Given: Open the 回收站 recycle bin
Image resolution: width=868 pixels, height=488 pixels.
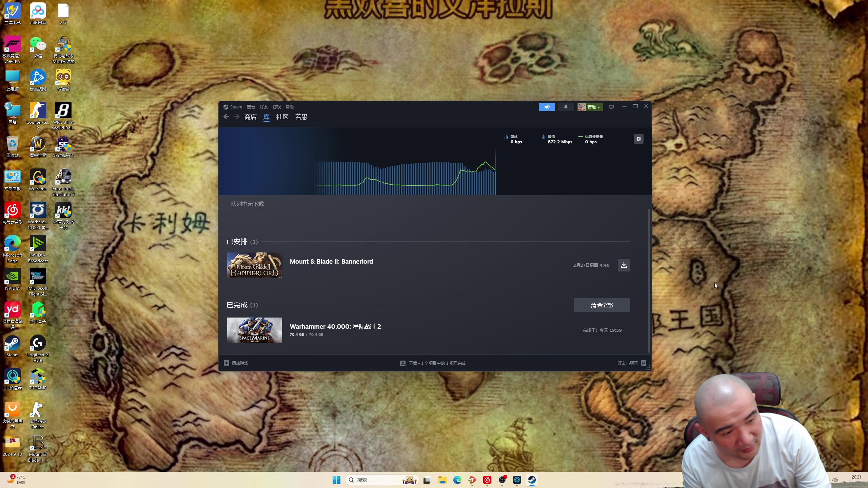Looking at the screenshot, I should click(x=13, y=147).
